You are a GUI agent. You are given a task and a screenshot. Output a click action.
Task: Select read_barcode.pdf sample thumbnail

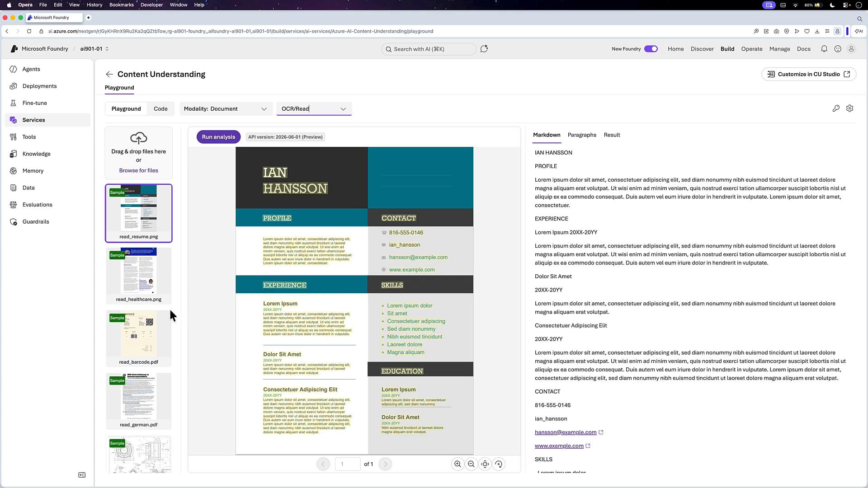click(x=139, y=338)
